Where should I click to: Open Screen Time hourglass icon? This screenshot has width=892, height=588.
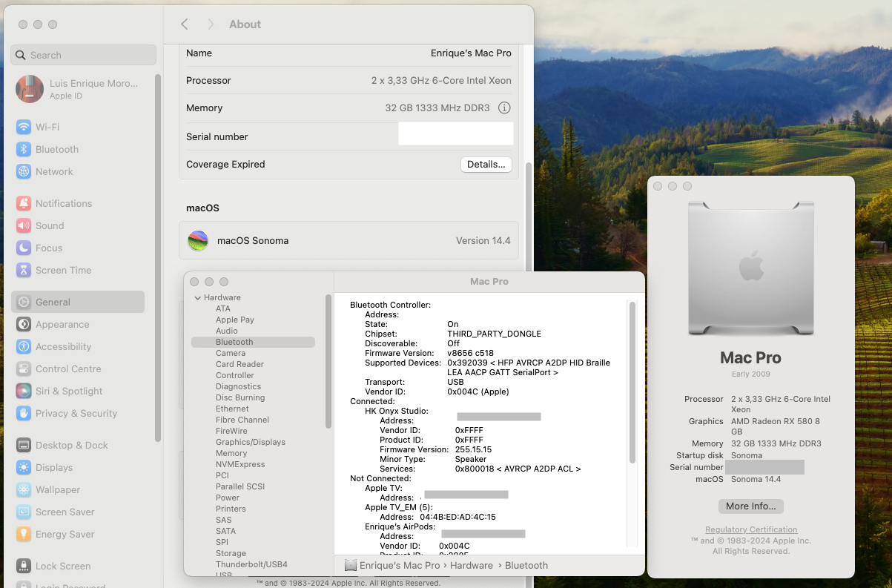click(x=24, y=270)
